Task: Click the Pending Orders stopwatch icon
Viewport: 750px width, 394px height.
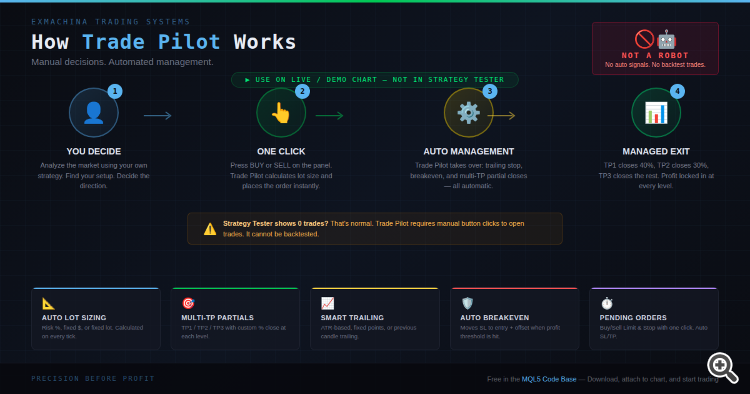Action: 607,303
